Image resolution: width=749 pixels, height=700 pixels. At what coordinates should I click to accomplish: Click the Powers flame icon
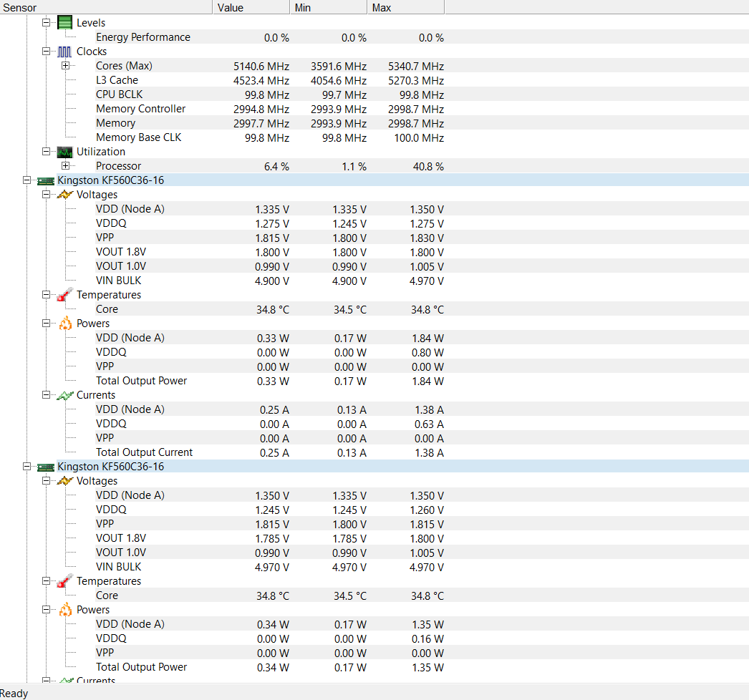pos(64,323)
